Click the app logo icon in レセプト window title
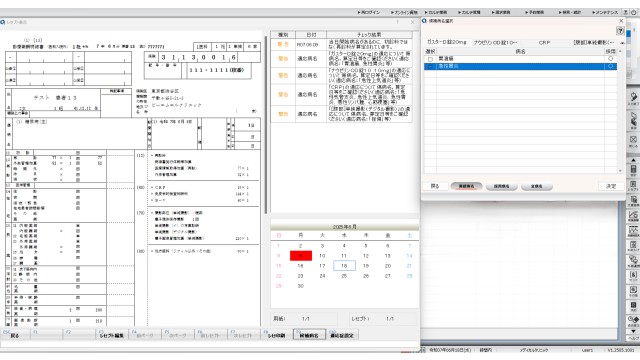This screenshot has height=360, width=640. [3, 22]
